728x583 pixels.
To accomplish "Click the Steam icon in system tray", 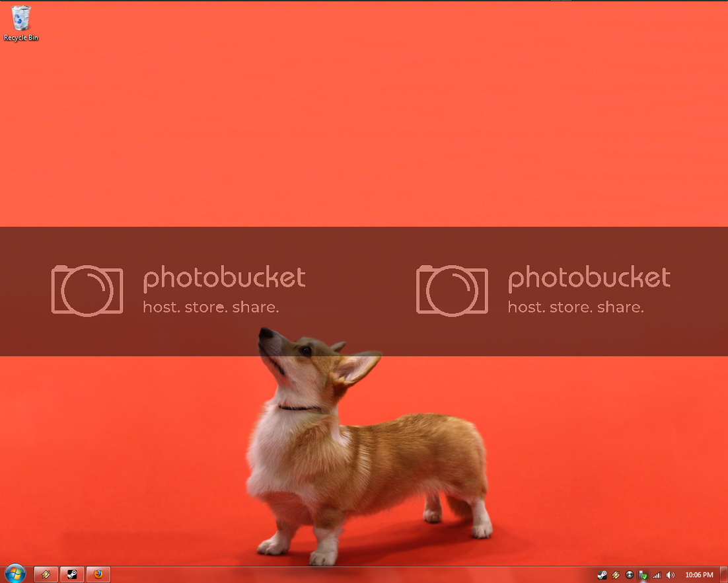I will pos(602,575).
